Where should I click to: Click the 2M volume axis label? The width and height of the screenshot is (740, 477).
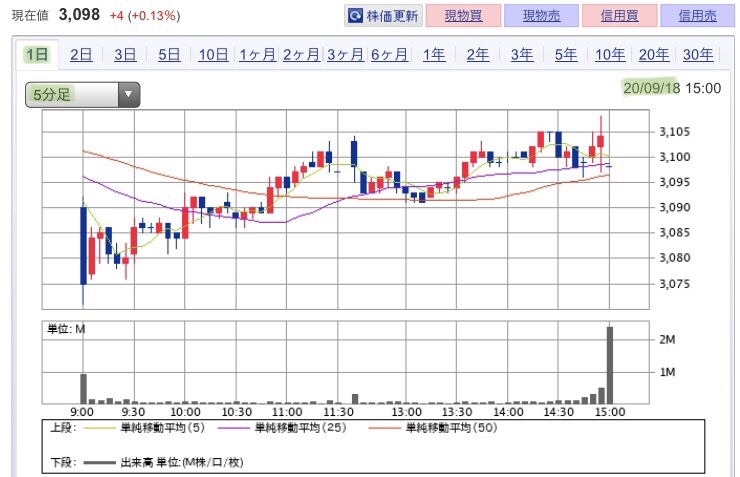point(667,339)
